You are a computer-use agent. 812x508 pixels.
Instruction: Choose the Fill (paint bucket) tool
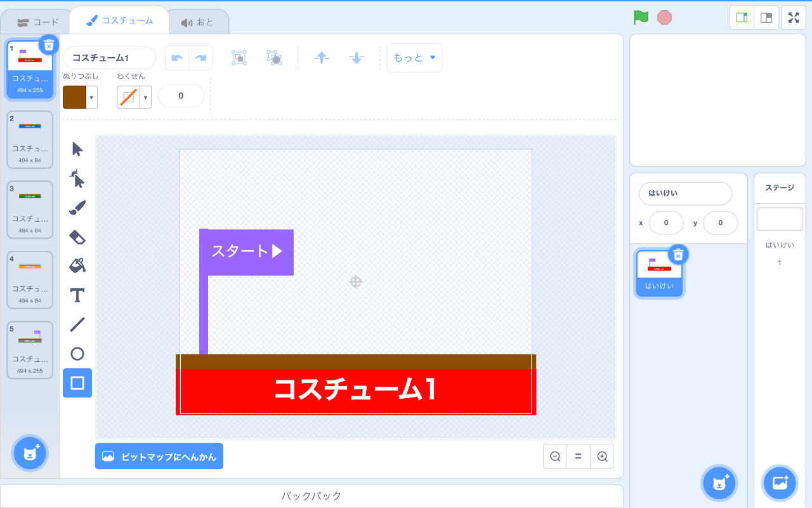[x=77, y=265]
